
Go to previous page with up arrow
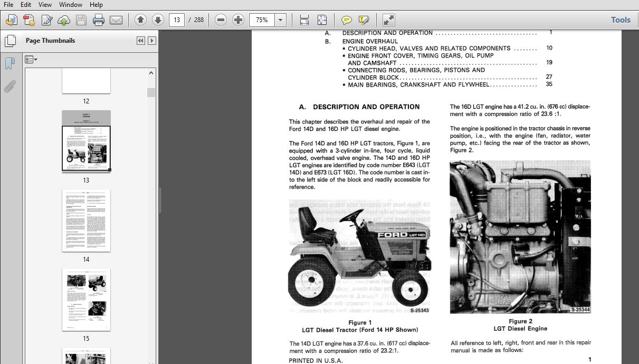pos(140,20)
